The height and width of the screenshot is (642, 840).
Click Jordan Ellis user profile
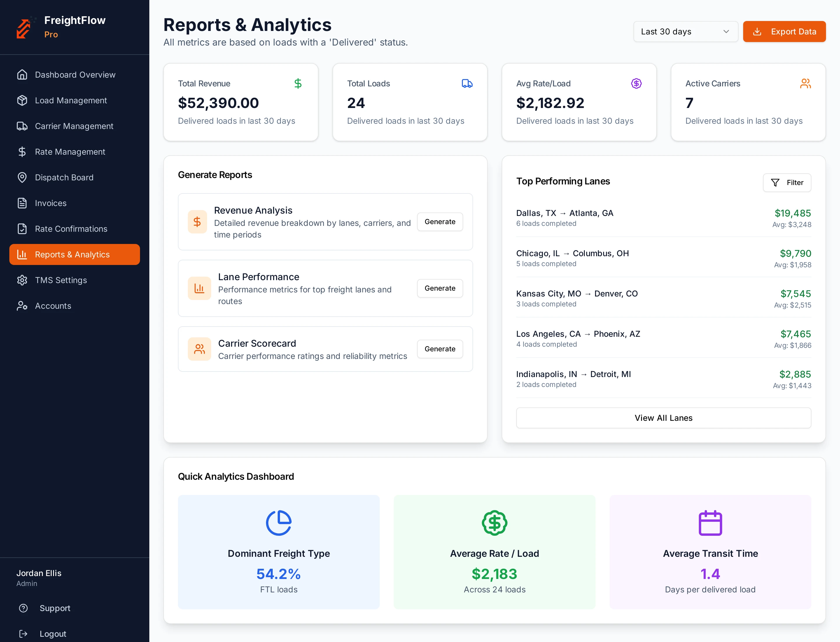39,578
